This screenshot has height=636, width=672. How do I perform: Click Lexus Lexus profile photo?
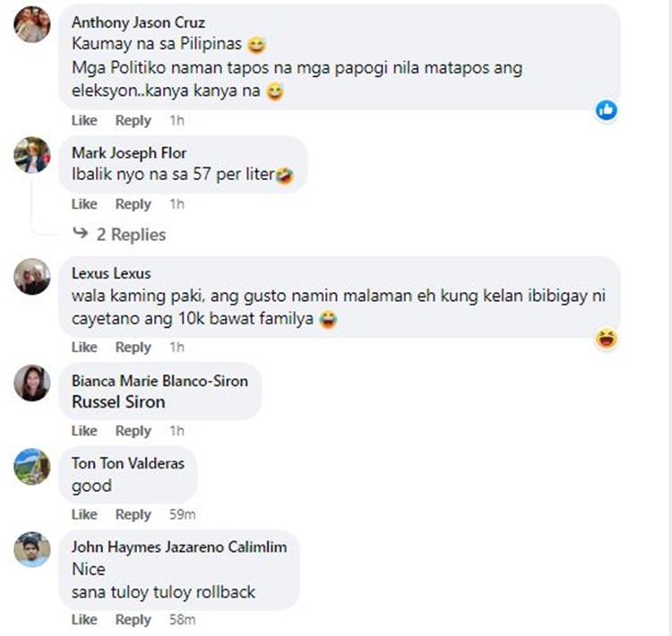coord(32,277)
